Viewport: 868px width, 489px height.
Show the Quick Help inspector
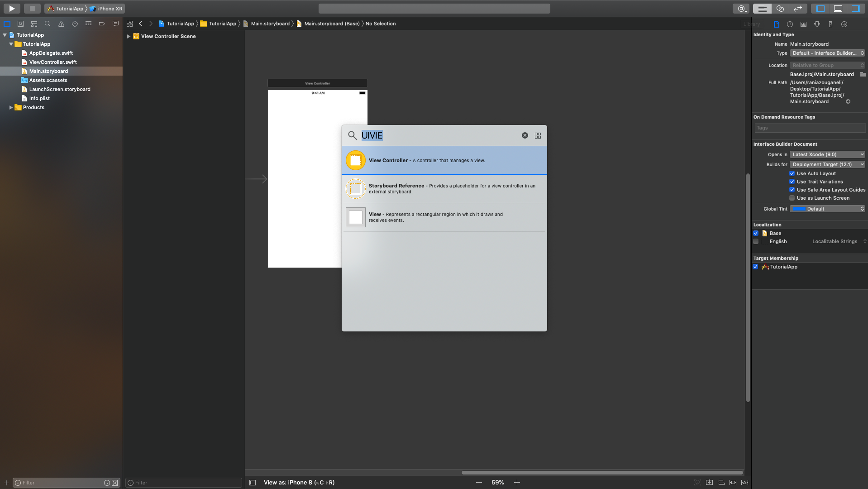point(790,24)
